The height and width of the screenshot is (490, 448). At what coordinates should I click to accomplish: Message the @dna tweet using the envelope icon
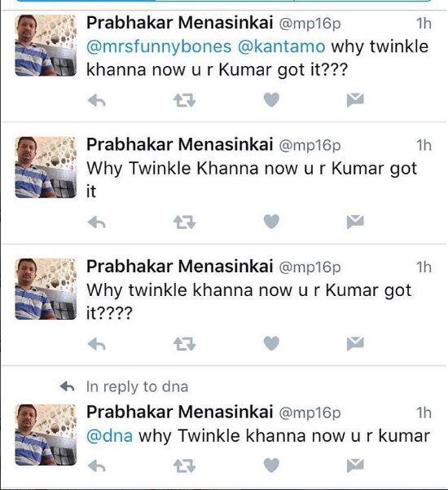click(355, 466)
